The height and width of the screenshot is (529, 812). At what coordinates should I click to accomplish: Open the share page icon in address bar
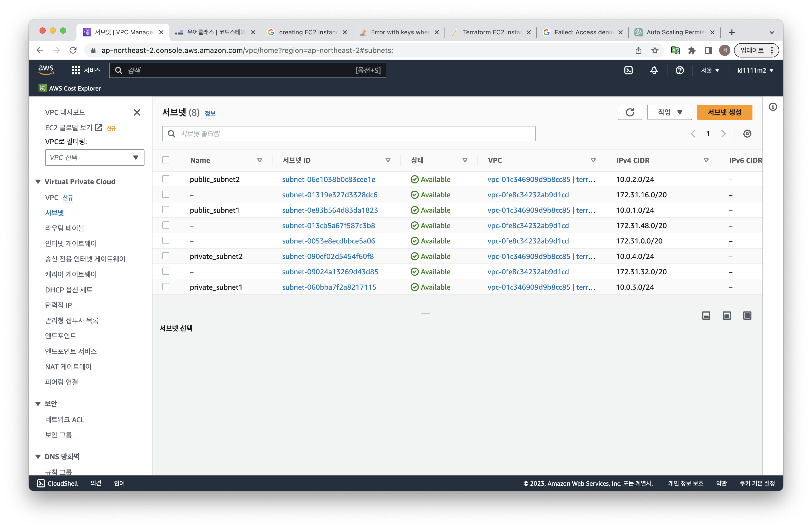tap(638, 51)
